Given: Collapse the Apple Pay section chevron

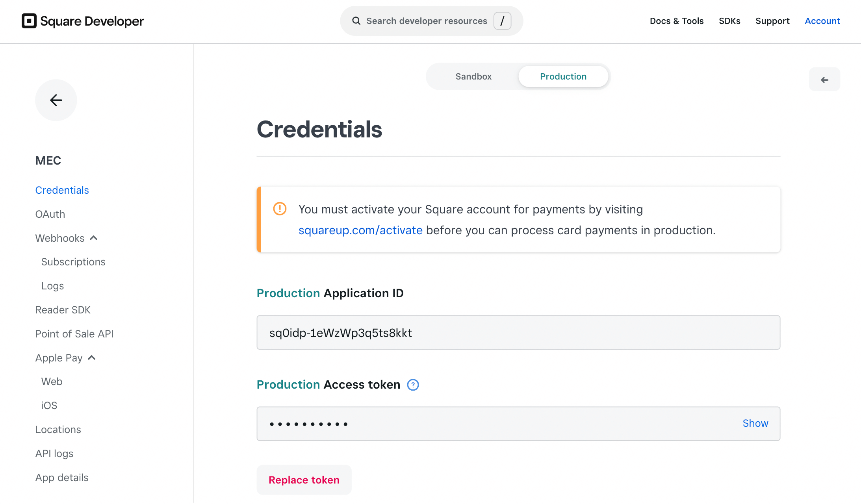Looking at the screenshot, I should 92,358.
